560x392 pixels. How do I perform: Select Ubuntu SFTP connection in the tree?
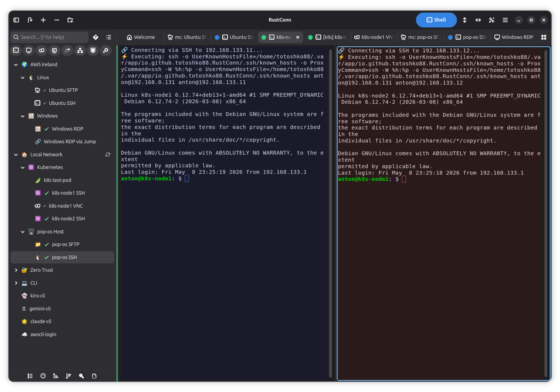(62, 90)
